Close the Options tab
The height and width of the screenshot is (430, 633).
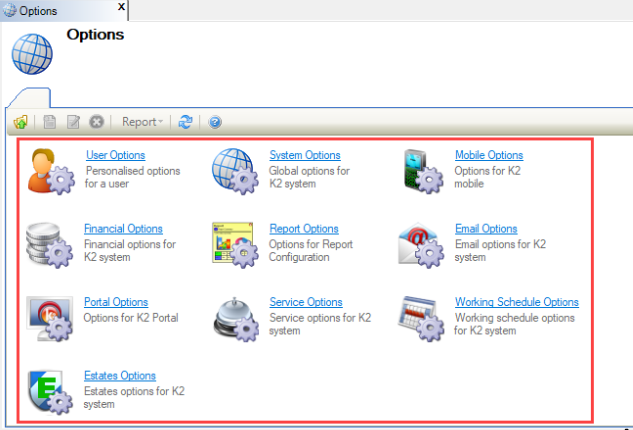pyautogui.click(x=121, y=7)
